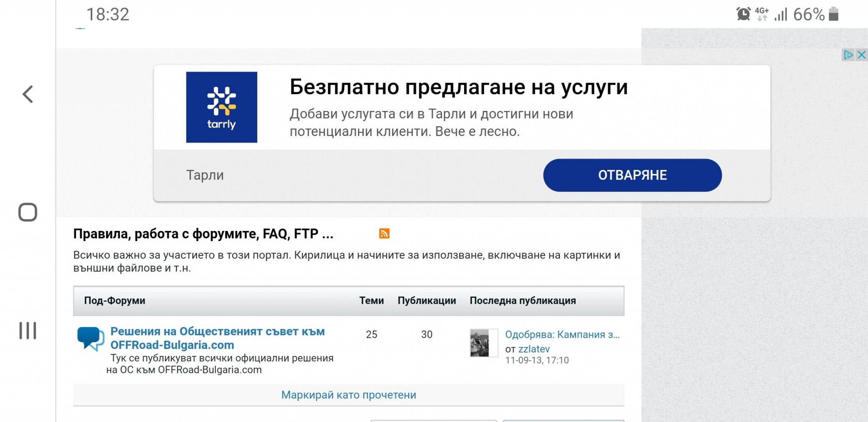
Task: Click the ad description Добави услугата си в Тарли
Action: point(431,122)
